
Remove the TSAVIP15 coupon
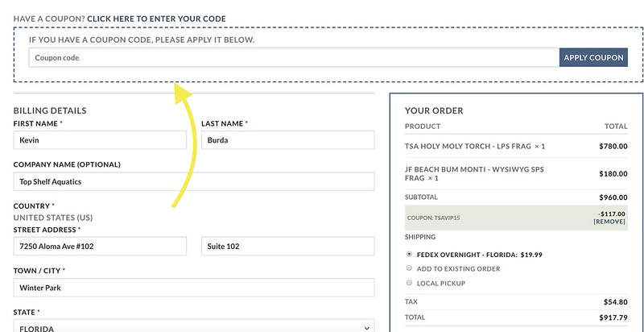coord(609,222)
